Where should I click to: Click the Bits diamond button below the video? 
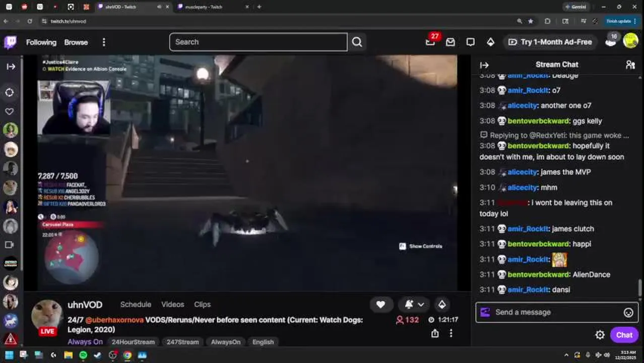tap(442, 305)
